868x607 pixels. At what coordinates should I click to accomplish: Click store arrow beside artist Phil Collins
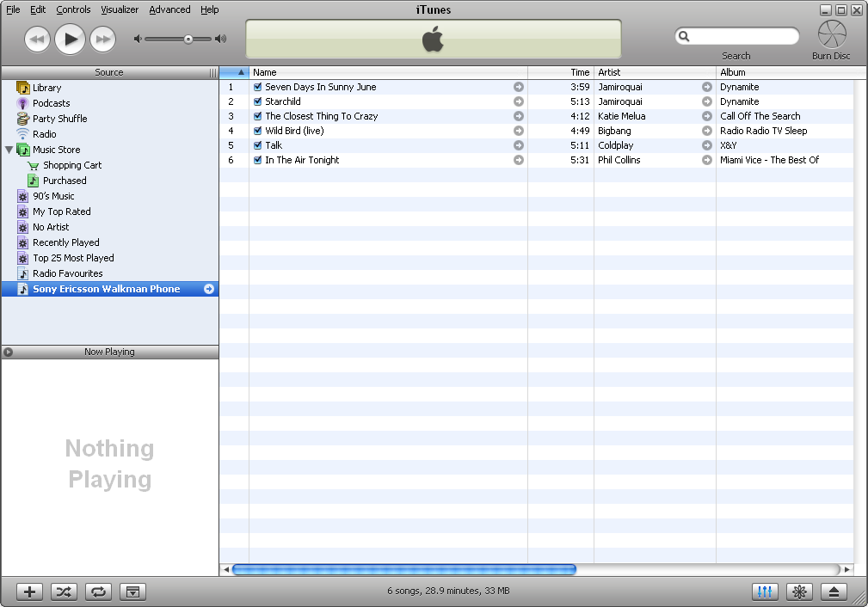pos(707,160)
